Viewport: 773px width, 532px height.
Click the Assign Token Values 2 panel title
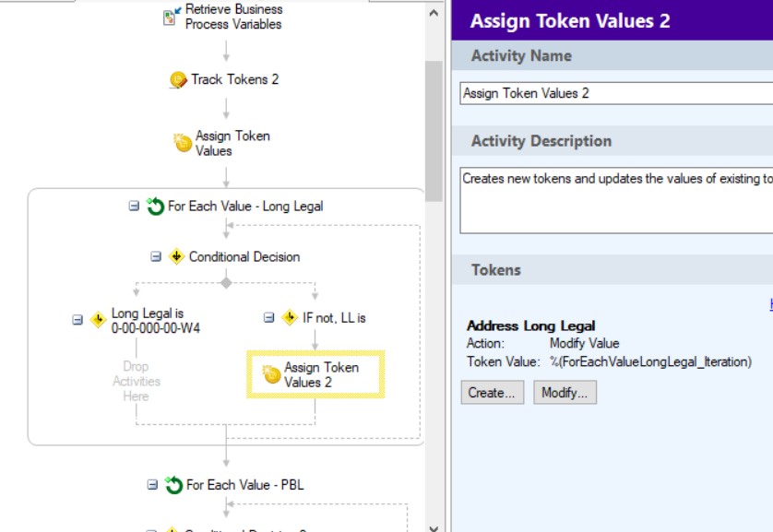(x=570, y=20)
